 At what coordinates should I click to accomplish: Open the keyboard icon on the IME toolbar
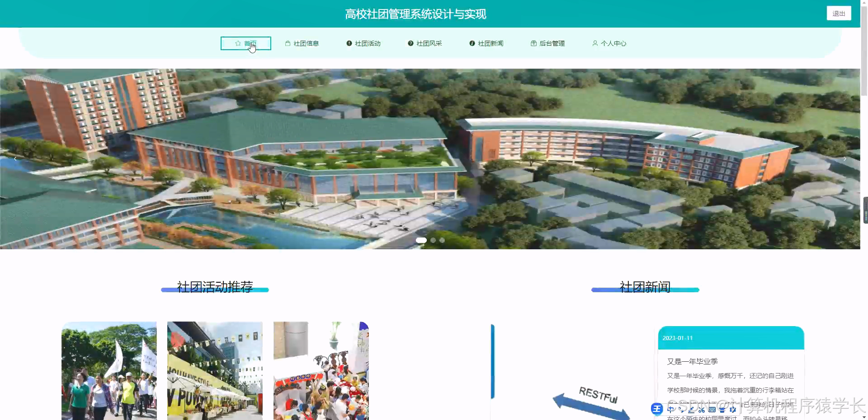coord(713,409)
